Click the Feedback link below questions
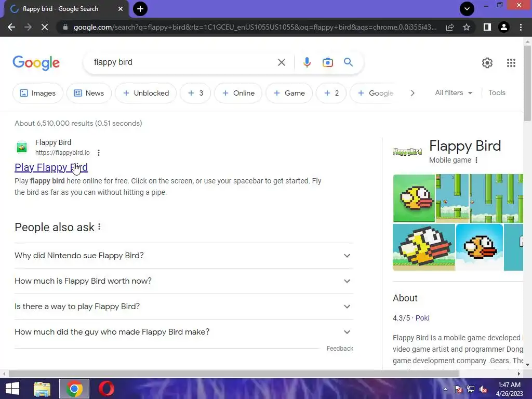 pos(340,349)
